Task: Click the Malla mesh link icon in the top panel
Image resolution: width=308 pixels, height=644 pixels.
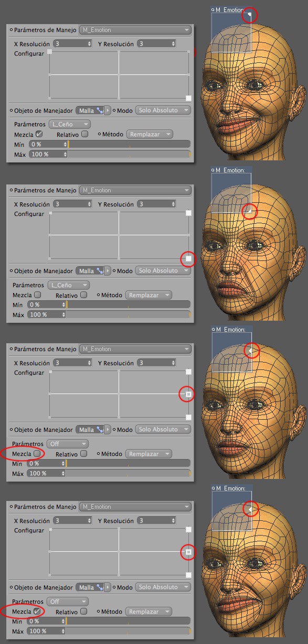Action: point(100,111)
